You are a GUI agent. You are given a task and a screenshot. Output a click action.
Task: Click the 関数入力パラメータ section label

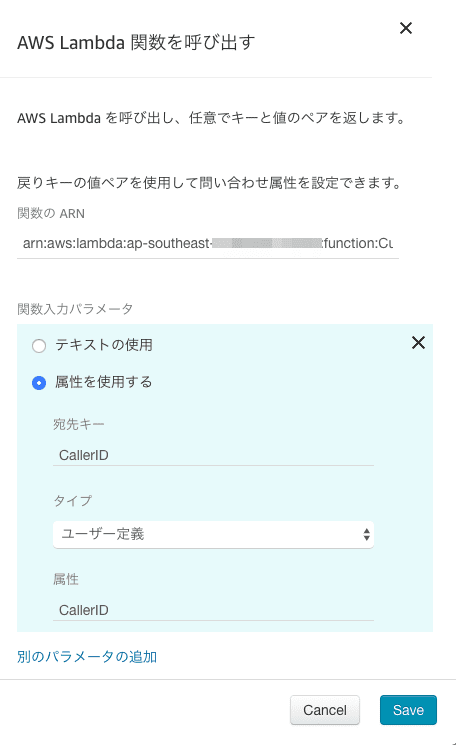coord(75,309)
